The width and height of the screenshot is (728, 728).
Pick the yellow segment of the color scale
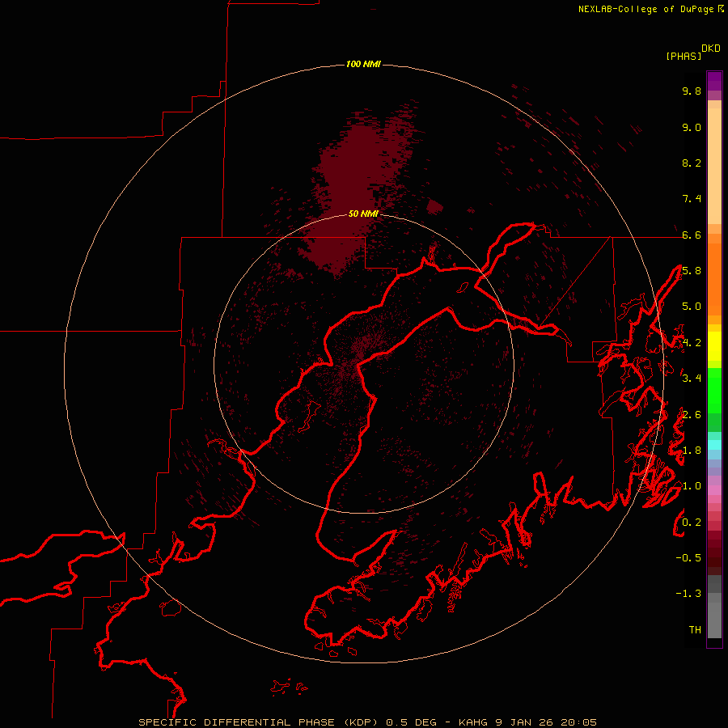714,346
